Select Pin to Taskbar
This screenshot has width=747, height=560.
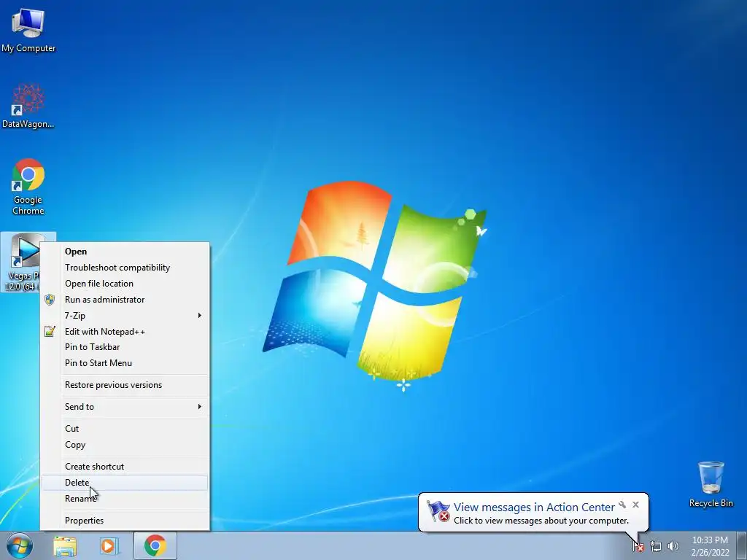(x=125, y=347)
